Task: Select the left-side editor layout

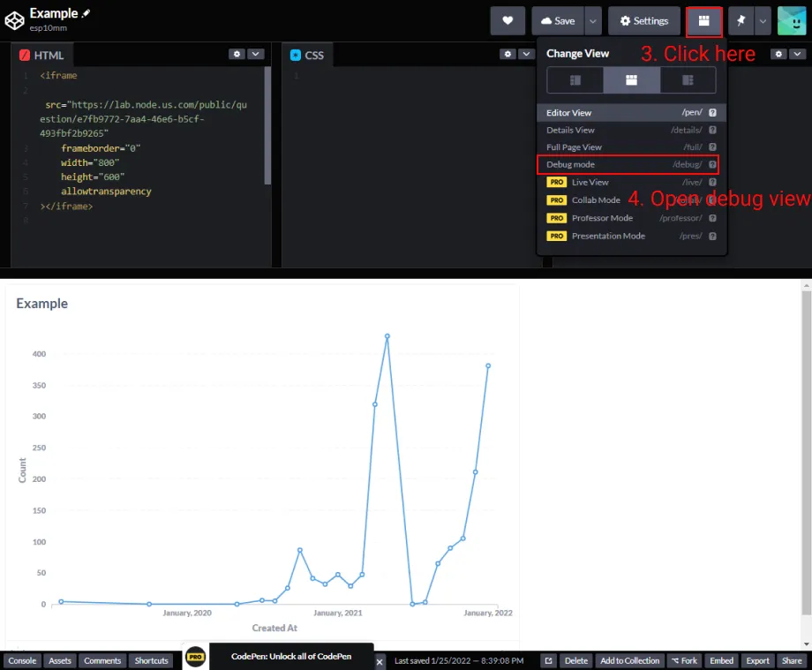Action: click(575, 80)
